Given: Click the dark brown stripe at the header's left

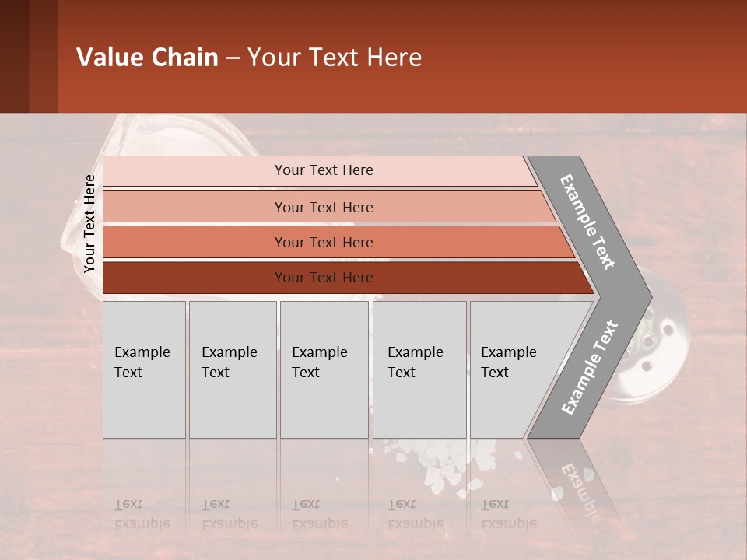Looking at the screenshot, I should pyautogui.click(x=14, y=56).
